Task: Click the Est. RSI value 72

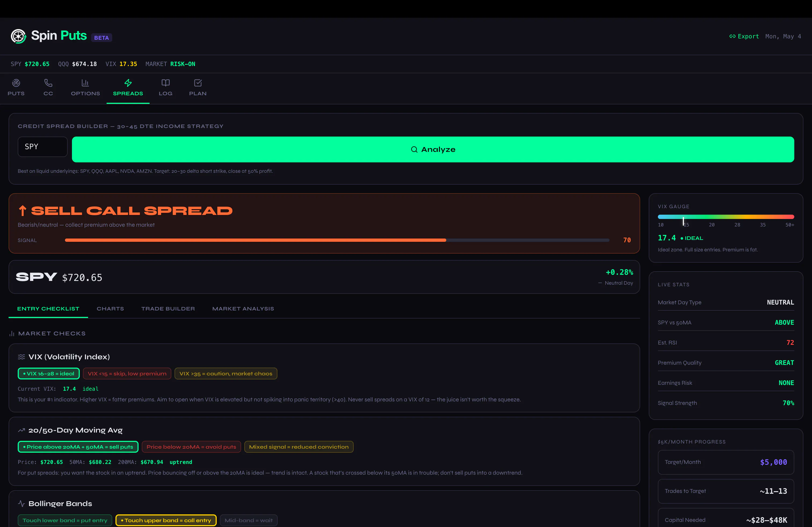Action: click(x=790, y=343)
